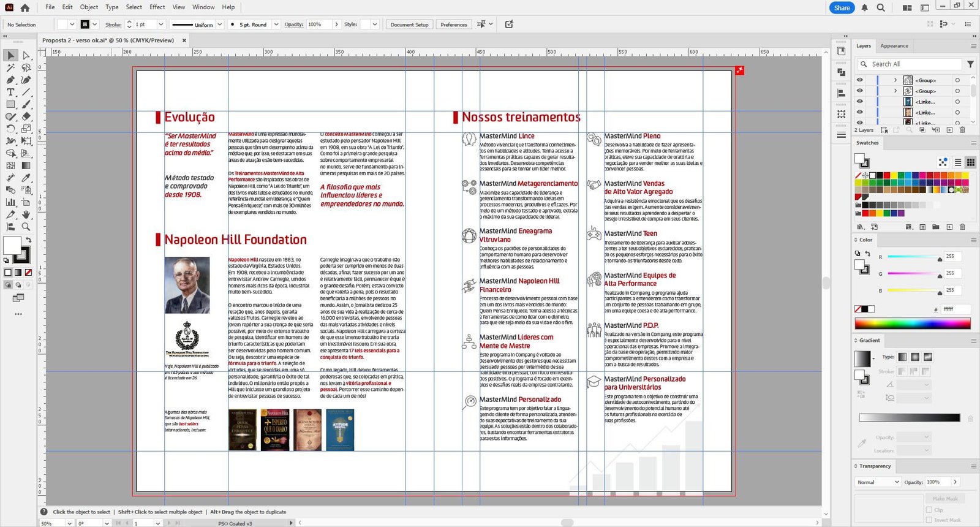Viewport: 980px width, 527px height.
Task: Click the Preferences button
Action: tap(454, 25)
